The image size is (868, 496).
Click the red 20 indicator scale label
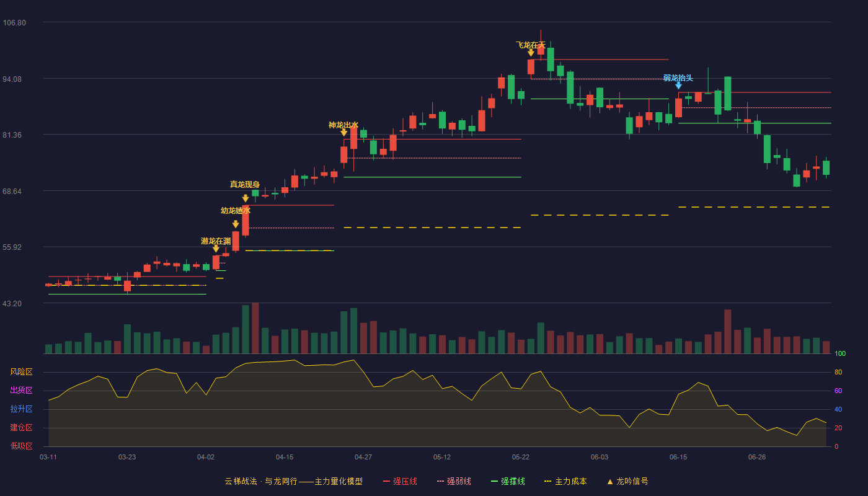click(838, 428)
